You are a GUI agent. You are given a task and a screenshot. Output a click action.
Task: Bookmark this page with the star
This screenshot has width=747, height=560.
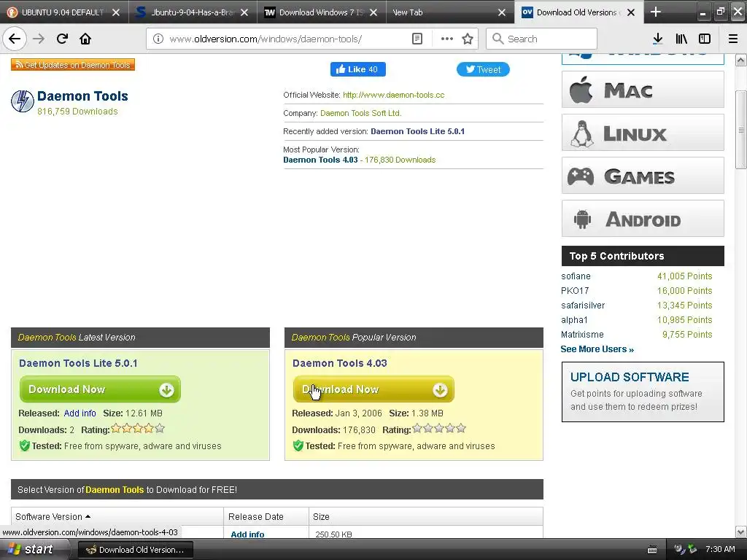click(468, 39)
